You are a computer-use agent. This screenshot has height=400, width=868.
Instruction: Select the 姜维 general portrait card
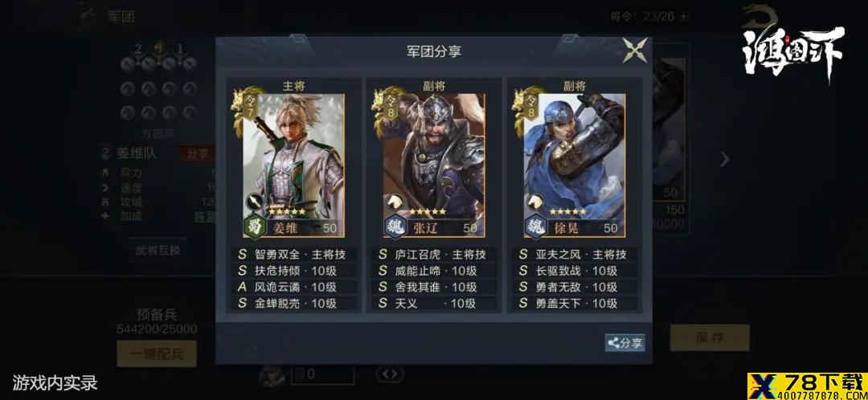[x=294, y=165]
